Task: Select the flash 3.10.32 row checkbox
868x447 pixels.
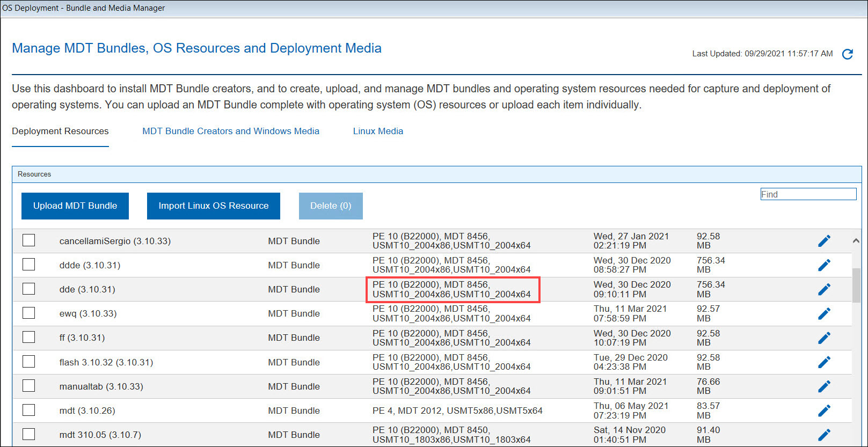Action: point(29,362)
